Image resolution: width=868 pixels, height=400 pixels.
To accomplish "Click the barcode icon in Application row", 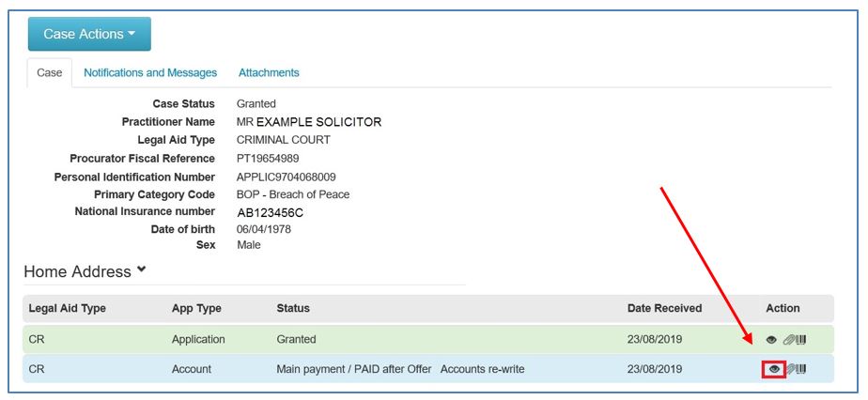I will (x=800, y=340).
